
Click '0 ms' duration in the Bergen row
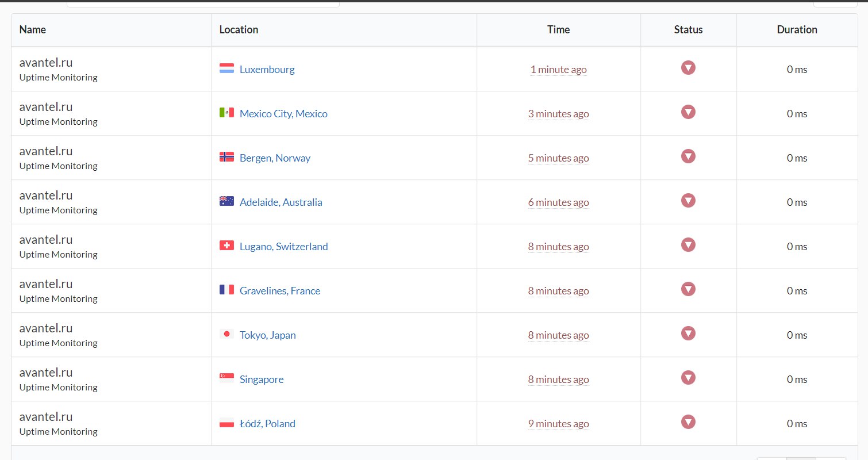[x=797, y=158]
